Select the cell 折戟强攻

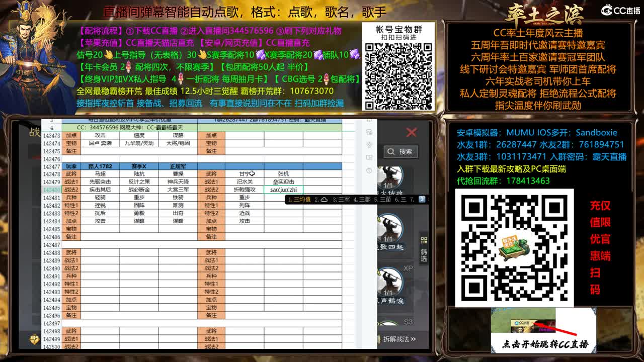[x=245, y=190]
